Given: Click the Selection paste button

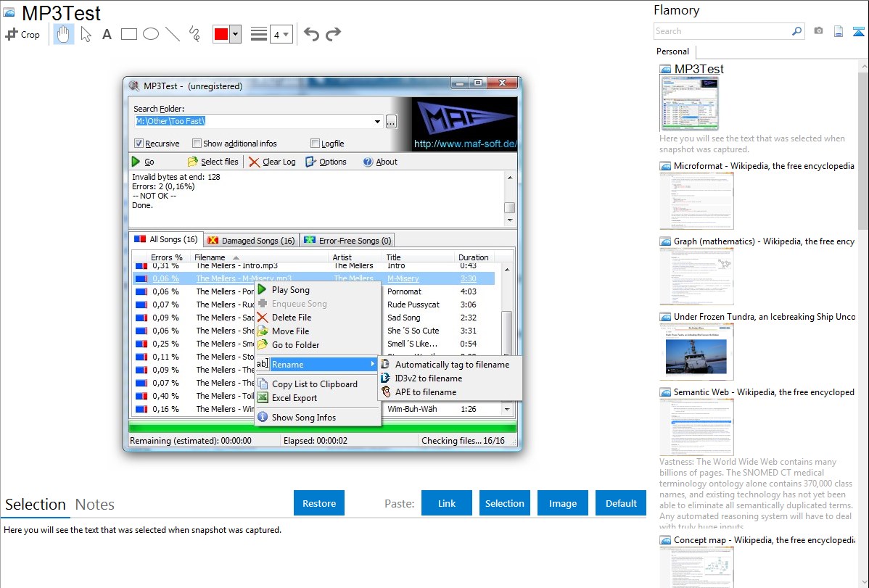Looking at the screenshot, I should (x=505, y=503).
